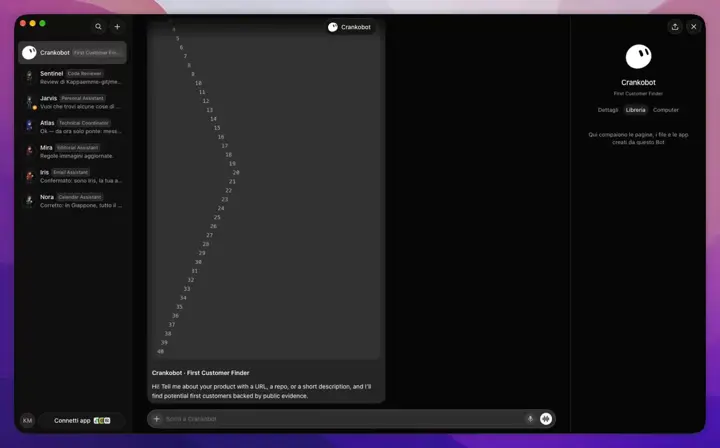The height and width of the screenshot is (448, 720).
Task: Open the Sentinel Code Reviewer chat
Action: [x=73, y=77]
